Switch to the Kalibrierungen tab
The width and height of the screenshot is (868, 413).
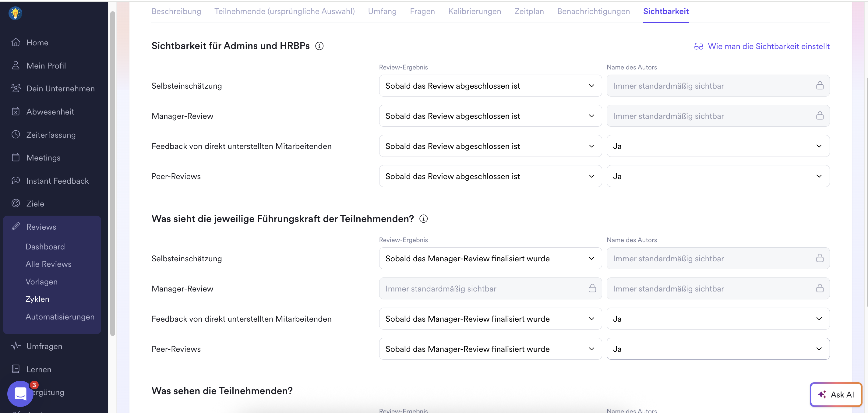tap(475, 12)
